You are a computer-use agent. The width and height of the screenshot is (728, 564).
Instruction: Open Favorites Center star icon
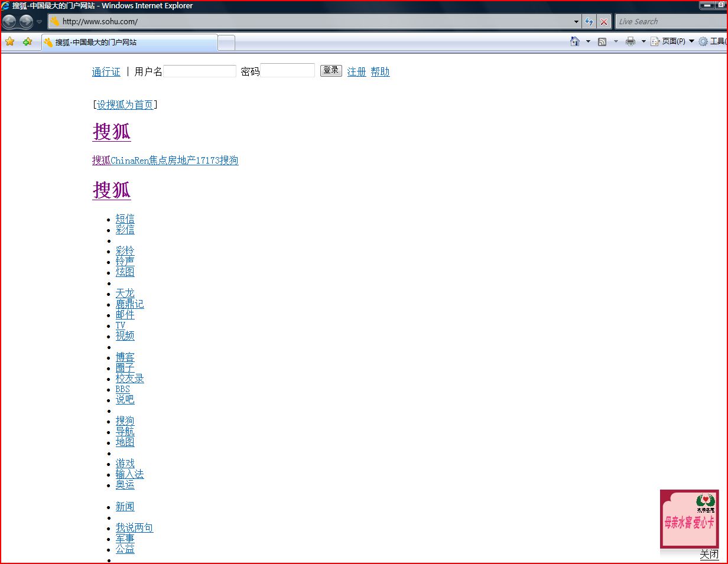[x=9, y=42]
